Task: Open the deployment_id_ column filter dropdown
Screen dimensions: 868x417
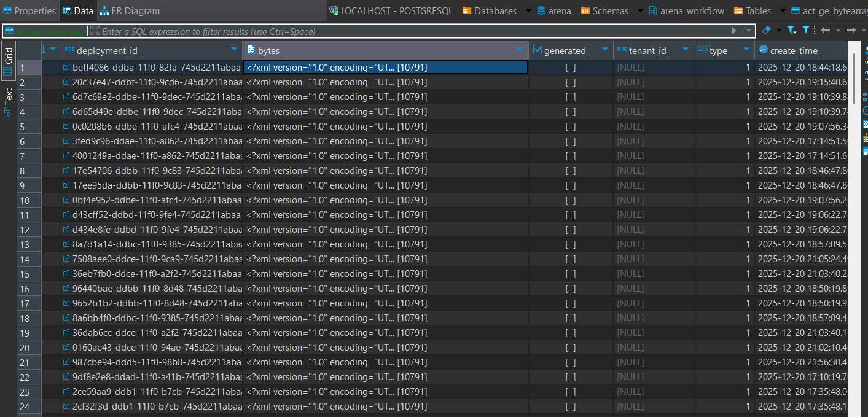Action: pos(233,50)
